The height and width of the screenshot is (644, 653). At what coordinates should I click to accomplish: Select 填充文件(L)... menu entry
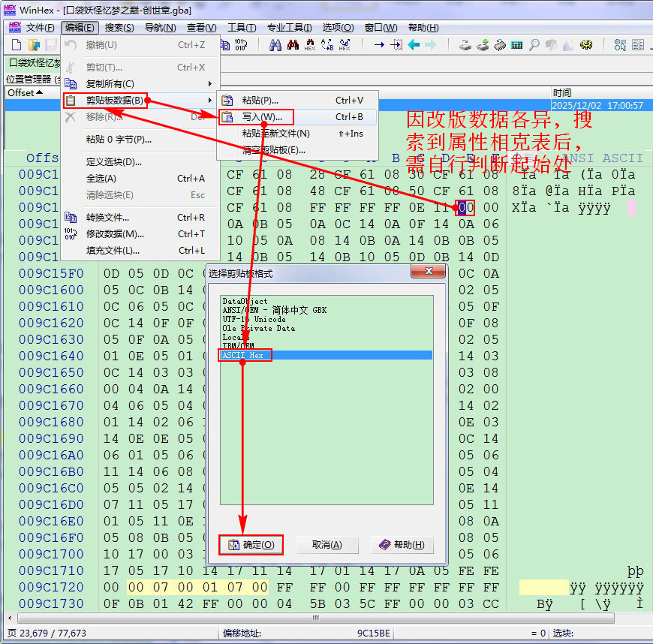click(140, 251)
